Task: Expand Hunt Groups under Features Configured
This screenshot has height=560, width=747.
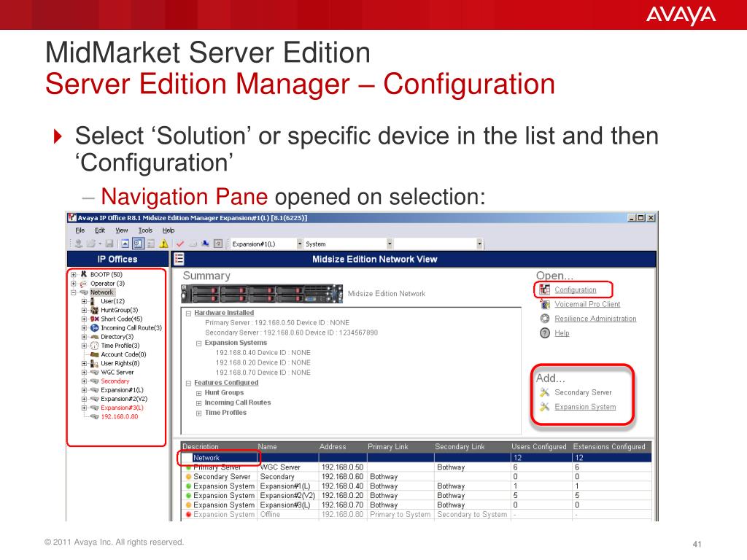Action: (x=198, y=393)
